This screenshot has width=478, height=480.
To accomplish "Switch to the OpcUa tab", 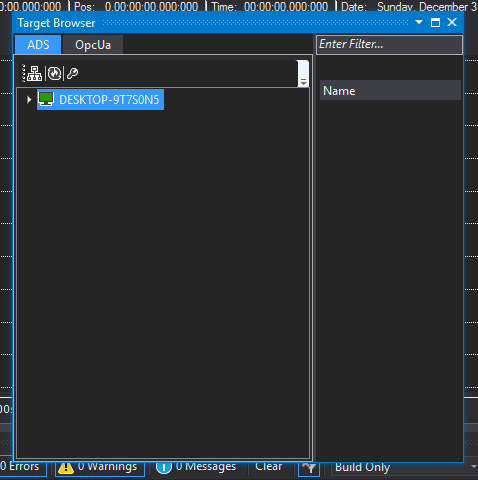I will tap(93, 45).
